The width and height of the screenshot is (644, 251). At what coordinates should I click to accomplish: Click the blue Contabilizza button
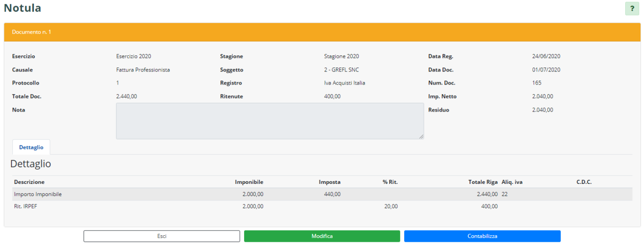482,236
